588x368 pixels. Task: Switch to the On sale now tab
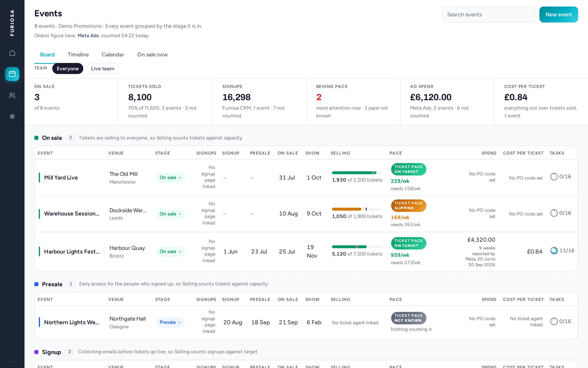pos(152,55)
